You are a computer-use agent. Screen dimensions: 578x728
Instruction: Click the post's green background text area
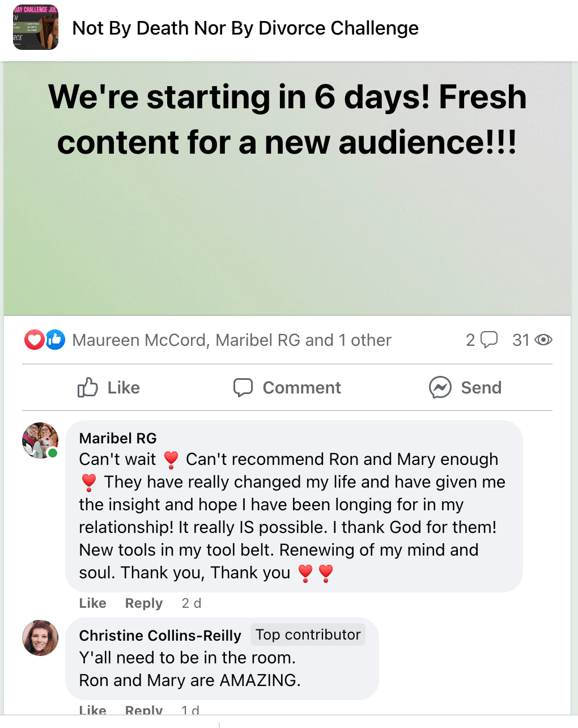[x=287, y=227]
